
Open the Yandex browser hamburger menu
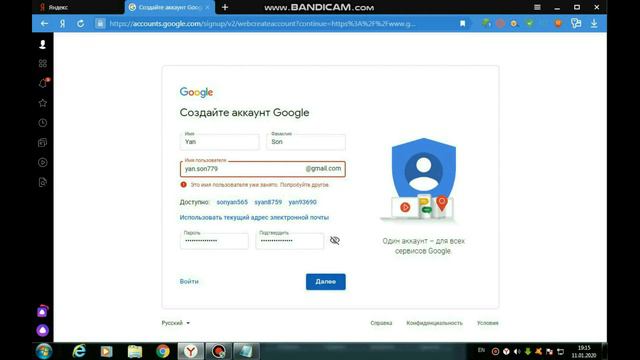coord(537,7)
